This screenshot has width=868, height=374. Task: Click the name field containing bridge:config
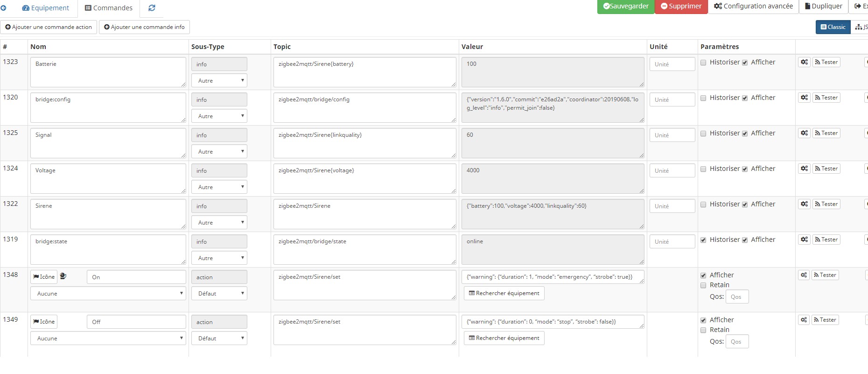[x=108, y=107]
